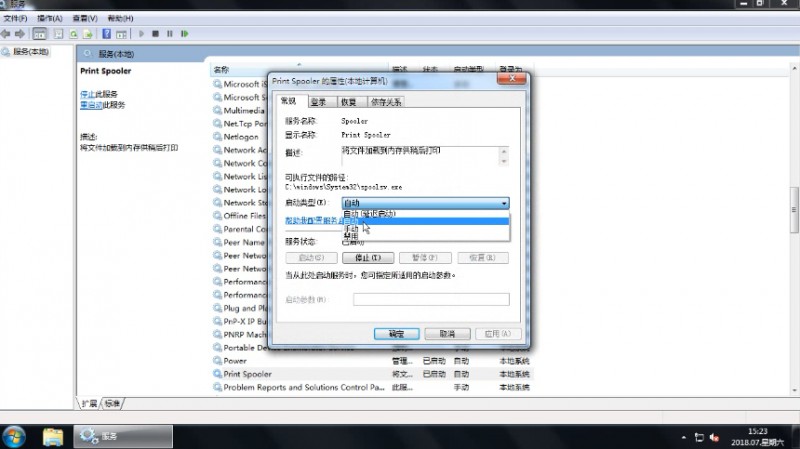Viewport: 800px width, 449px height.
Task: Click the Back arrow in the toolbar
Action: point(6,34)
